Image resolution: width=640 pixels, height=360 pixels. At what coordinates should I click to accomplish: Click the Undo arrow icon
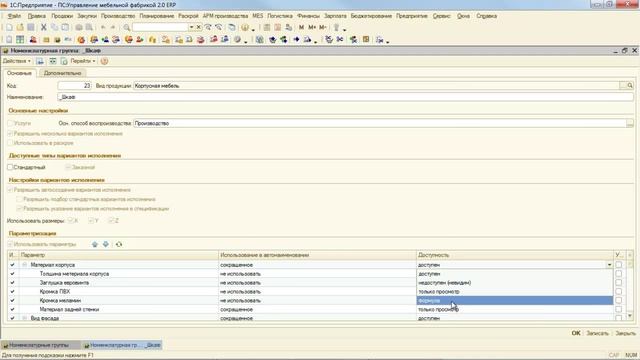point(103,27)
